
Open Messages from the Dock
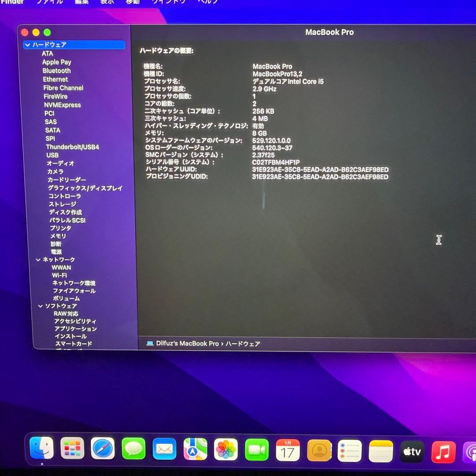[x=133, y=448]
